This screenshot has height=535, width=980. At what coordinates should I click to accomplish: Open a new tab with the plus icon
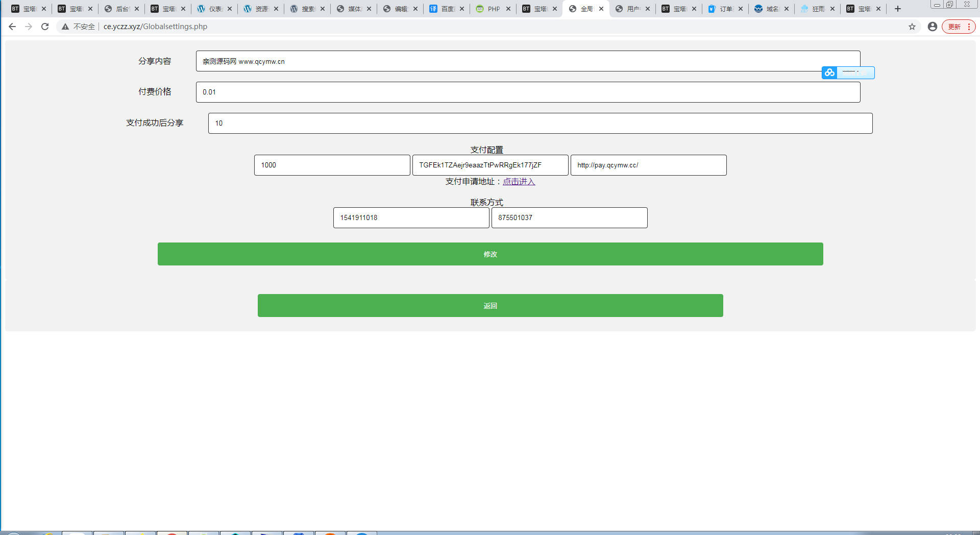tap(898, 9)
